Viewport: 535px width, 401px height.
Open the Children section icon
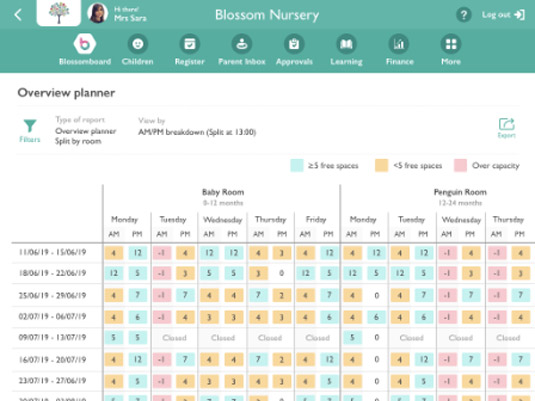point(138,44)
